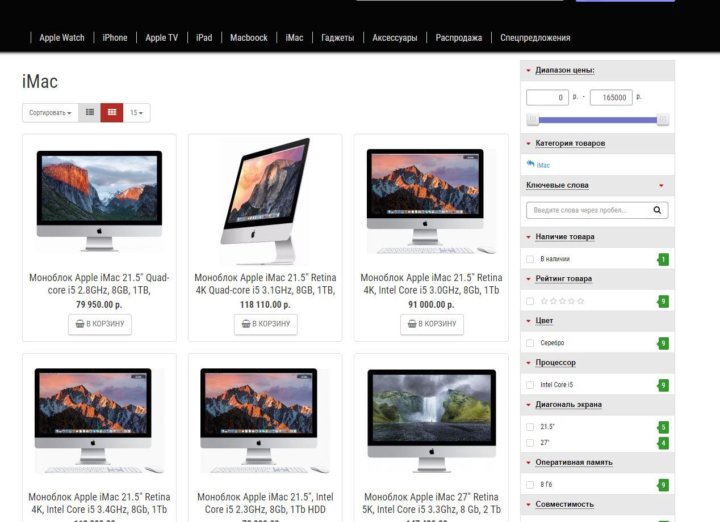Open the Распродажа menu item
720x522 pixels.
(459, 38)
